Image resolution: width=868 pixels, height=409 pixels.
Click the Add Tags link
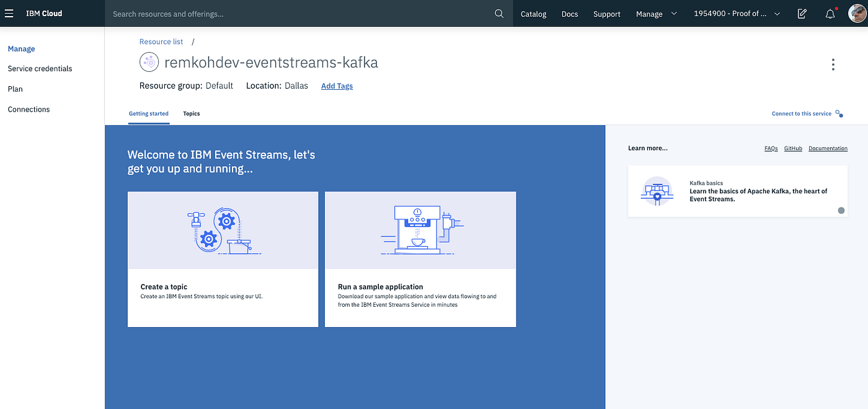pyautogui.click(x=337, y=86)
